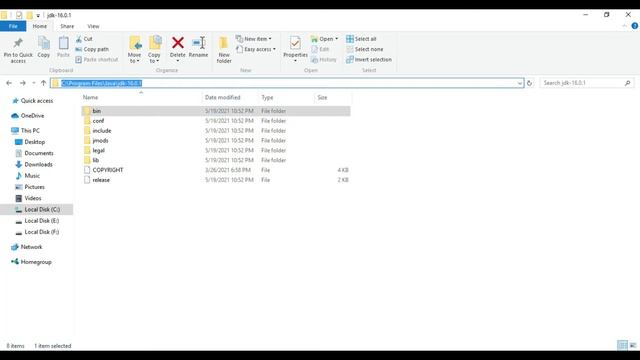Click the Rename icon
640x360 pixels.
pos(198,42)
